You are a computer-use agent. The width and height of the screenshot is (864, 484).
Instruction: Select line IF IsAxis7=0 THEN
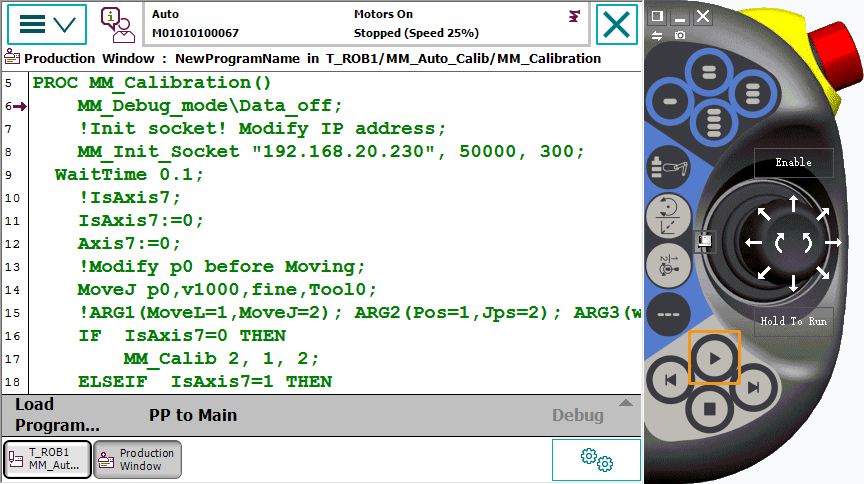[182, 336]
